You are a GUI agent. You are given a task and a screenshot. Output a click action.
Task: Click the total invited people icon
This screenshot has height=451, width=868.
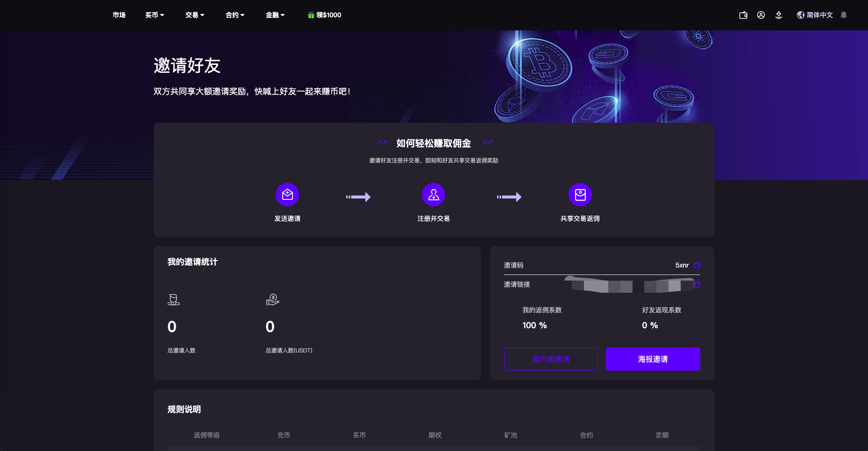(x=174, y=300)
